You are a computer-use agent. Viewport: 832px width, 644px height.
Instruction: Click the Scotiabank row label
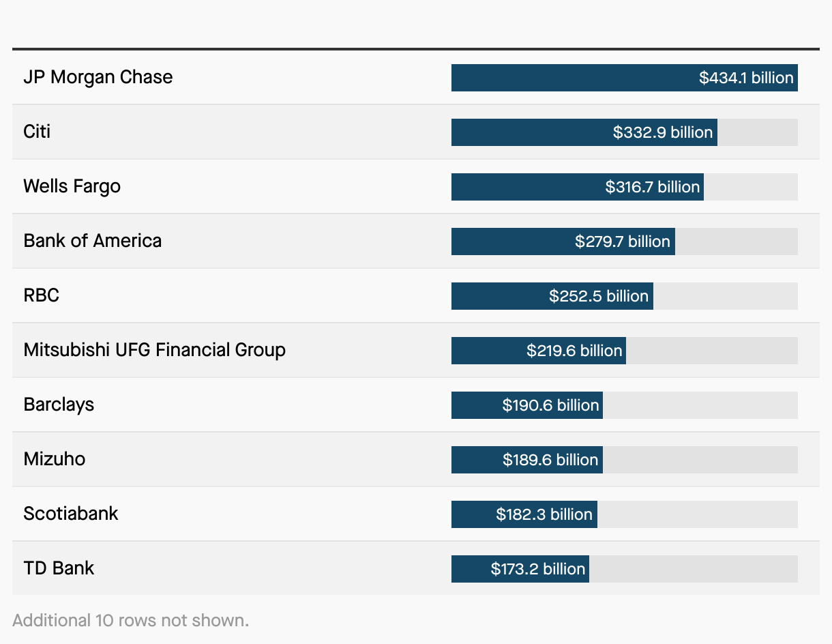[71, 514]
